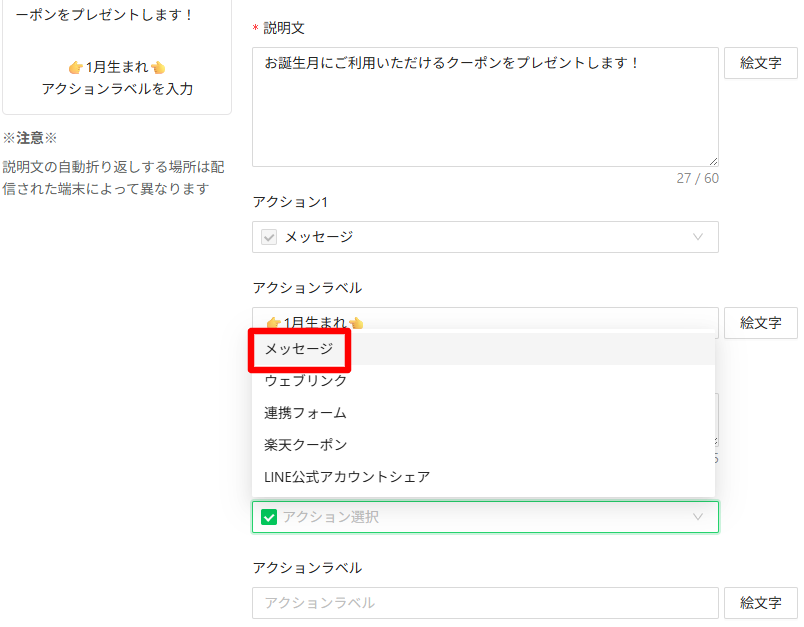The width and height of the screenshot is (804, 627).
Task: Click 絵文字 button next to bottom アクションラベル
Action: click(760, 603)
